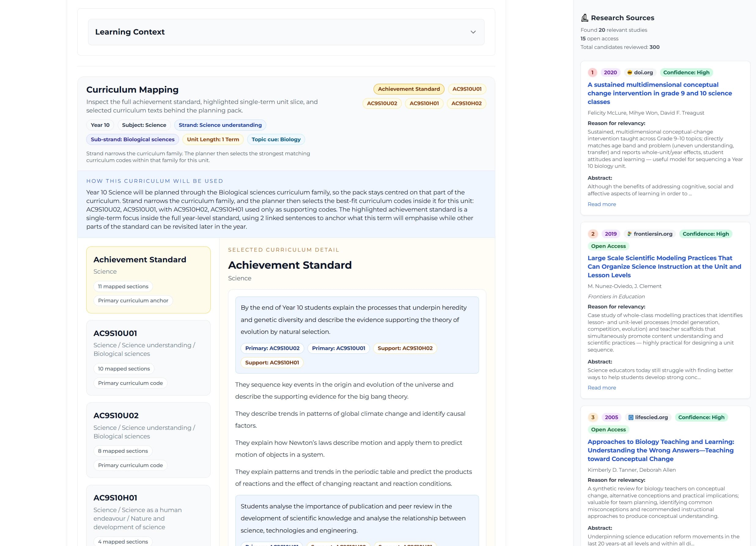Screen dimensions: 756x546
Task: Click the Confidence: High badge on source 1
Action: tap(686, 72)
